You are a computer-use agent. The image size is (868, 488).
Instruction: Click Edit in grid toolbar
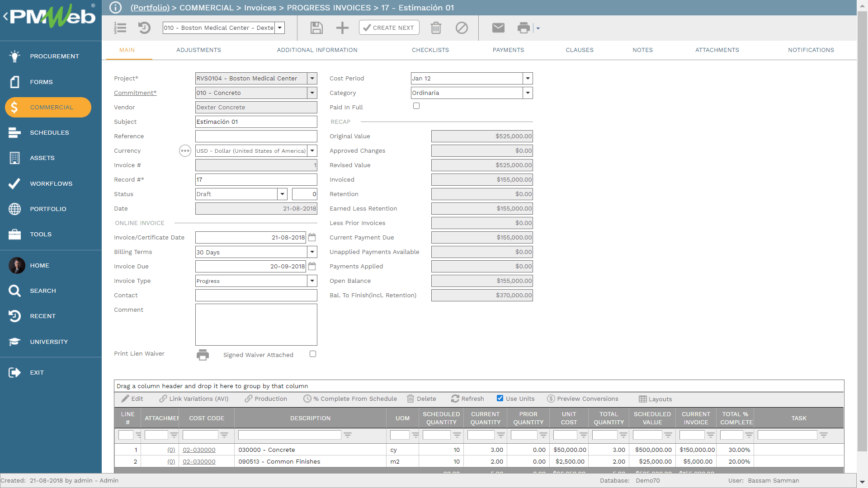(x=132, y=399)
